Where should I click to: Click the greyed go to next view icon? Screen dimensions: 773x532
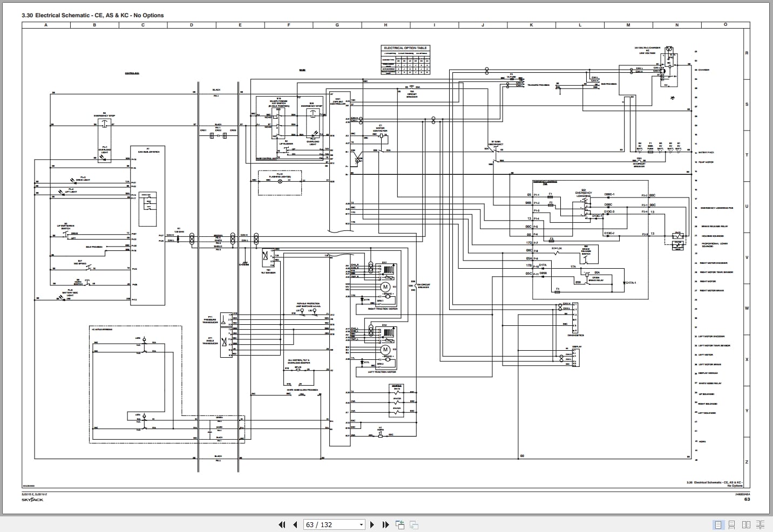[x=414, y=524]
